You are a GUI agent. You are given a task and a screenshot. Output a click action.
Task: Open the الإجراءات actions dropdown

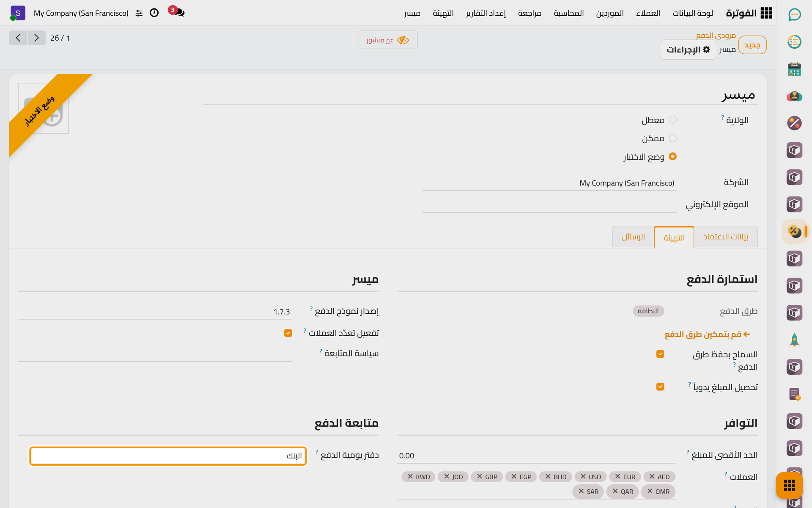(688, 50)
